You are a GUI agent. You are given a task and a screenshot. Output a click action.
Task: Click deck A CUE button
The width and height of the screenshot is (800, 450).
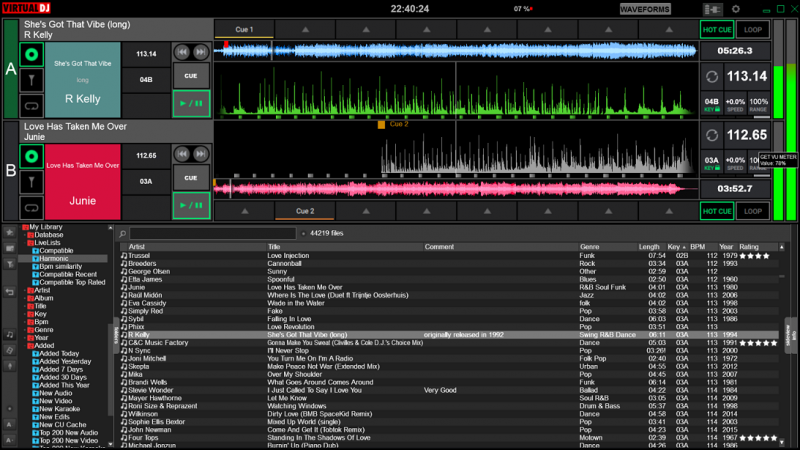pos(191,76)
